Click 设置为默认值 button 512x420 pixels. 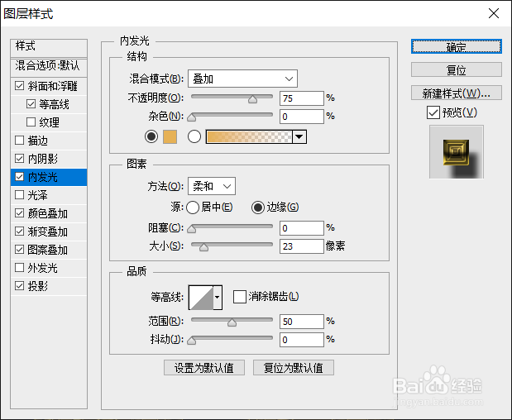coord(204,368)
